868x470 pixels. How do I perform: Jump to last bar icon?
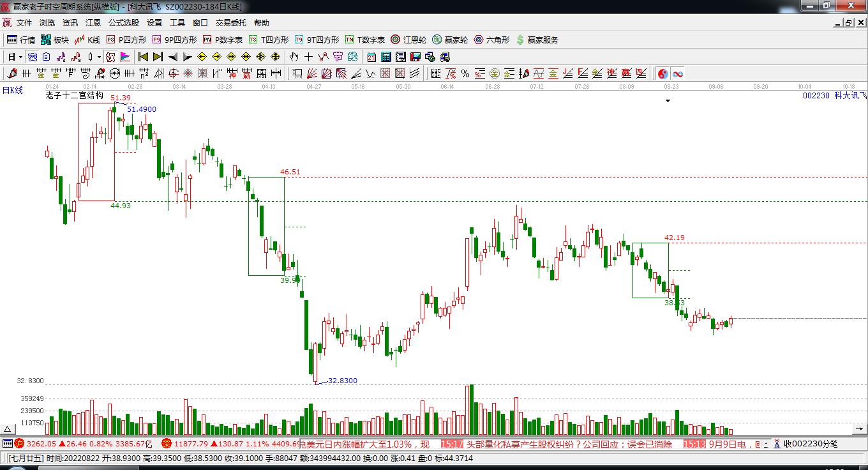[158, 57]
